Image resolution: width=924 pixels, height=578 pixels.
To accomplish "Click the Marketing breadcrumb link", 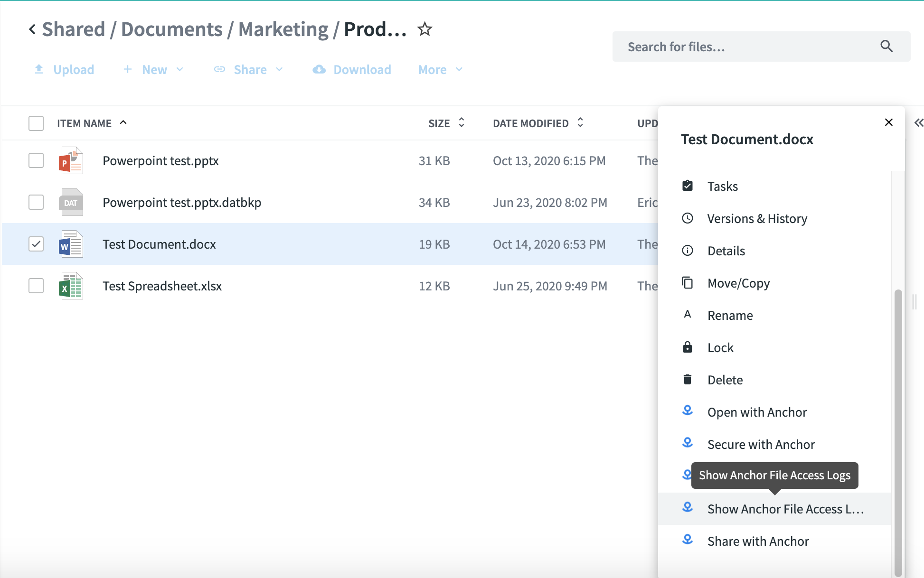I will pyautogui.click(x=283, y=29).
